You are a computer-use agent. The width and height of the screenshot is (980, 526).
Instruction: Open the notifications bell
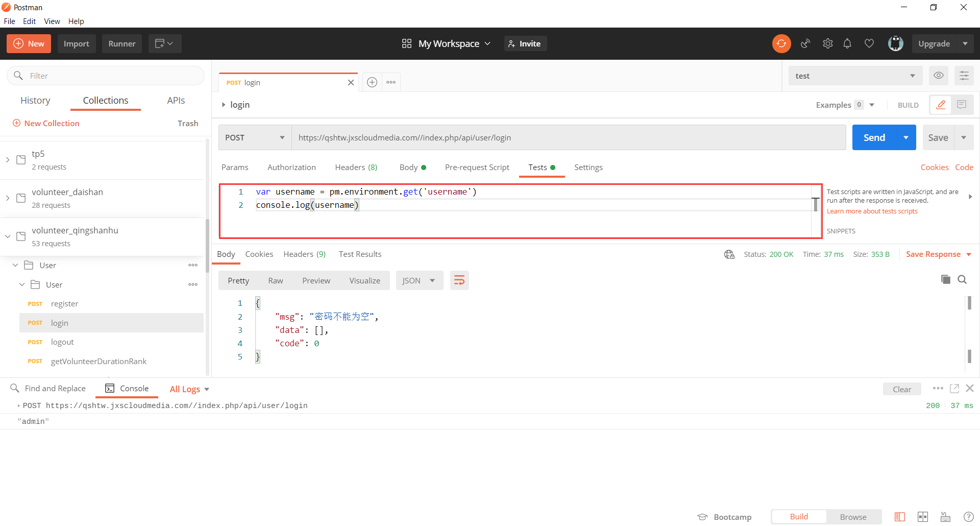[847, 43]
